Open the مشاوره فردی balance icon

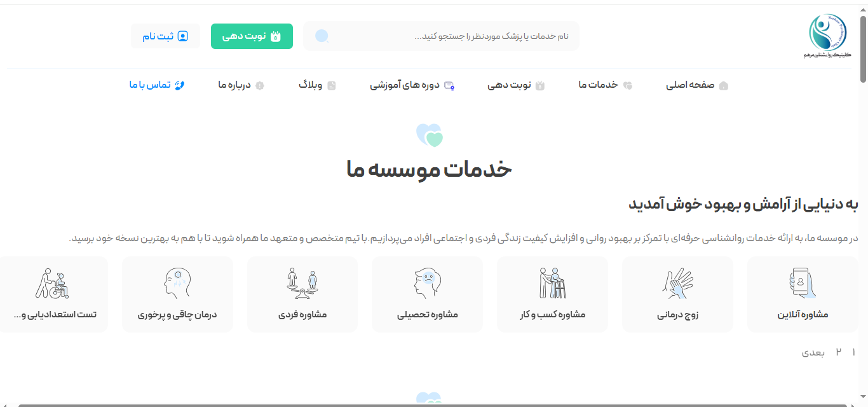click(302, 283)
